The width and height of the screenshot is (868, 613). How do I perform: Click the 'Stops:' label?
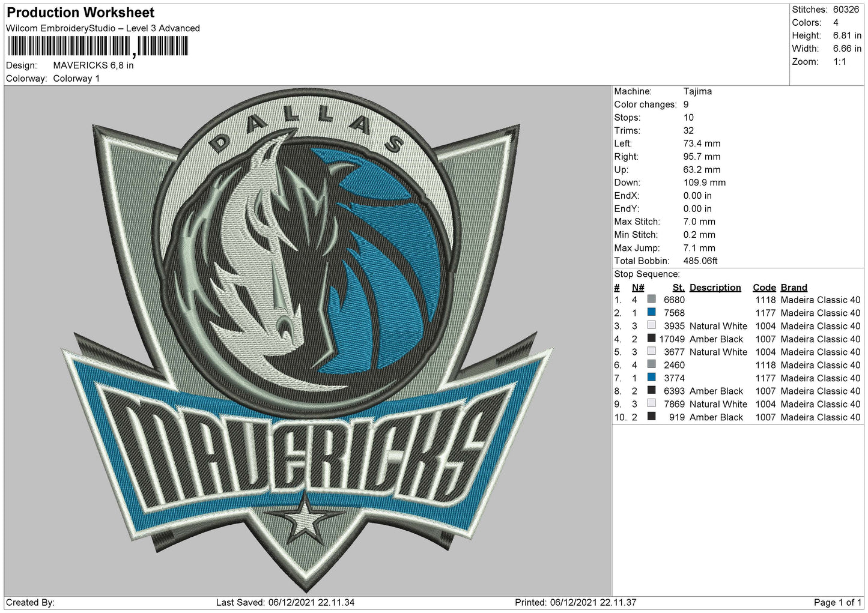[x=627, y=118]
